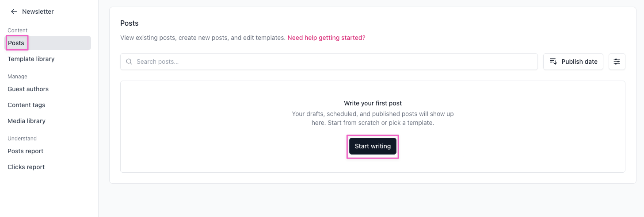
Task: Click the Newsletter title in the sidebar
Action: 38,12
